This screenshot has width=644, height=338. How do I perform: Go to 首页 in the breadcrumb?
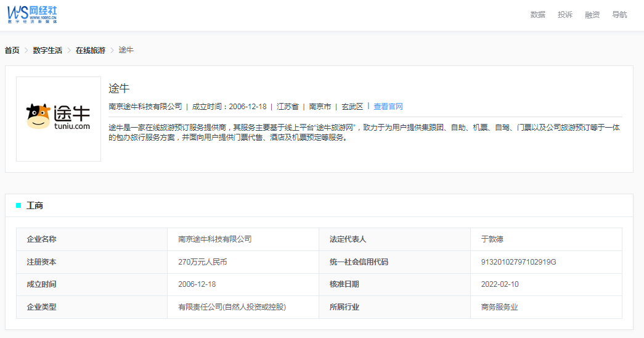(12, 50)
